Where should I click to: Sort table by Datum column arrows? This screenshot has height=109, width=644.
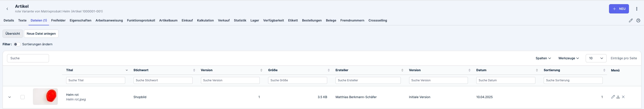pyautogui.click(x=537, y=70)
